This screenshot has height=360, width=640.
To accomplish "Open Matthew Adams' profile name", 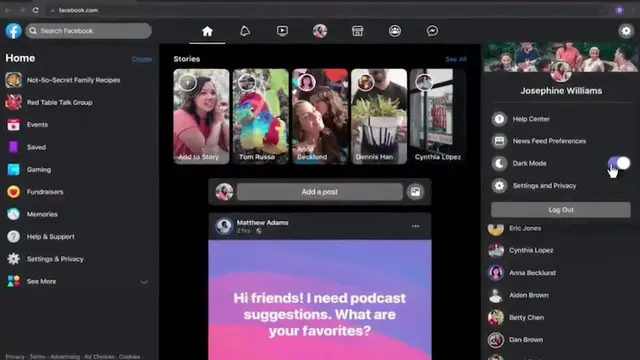I will [x=262, y=222].
